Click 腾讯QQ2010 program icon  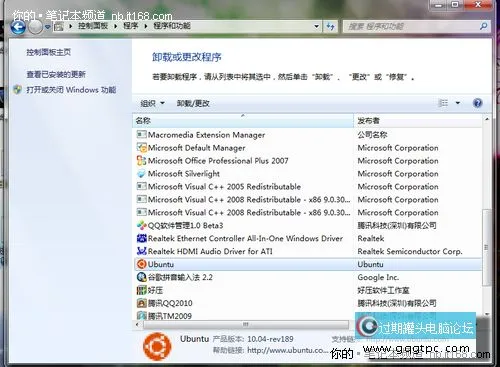click(x=141, y=303)
